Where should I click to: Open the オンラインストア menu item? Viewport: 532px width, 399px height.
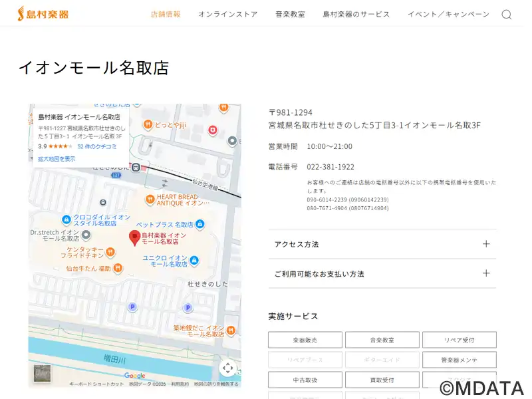pyautogui.click(x=227, y=14)
